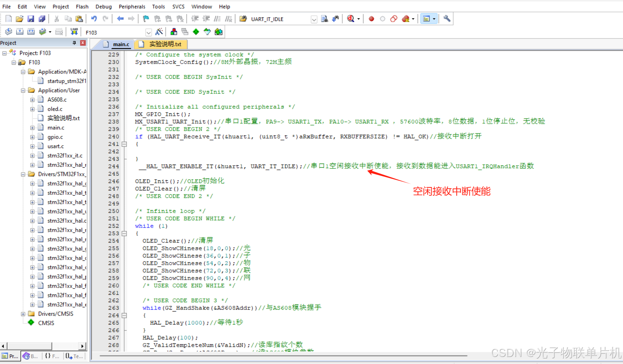Select oled.c in project tree
The image size is (623, 364).
coord(55,109)
